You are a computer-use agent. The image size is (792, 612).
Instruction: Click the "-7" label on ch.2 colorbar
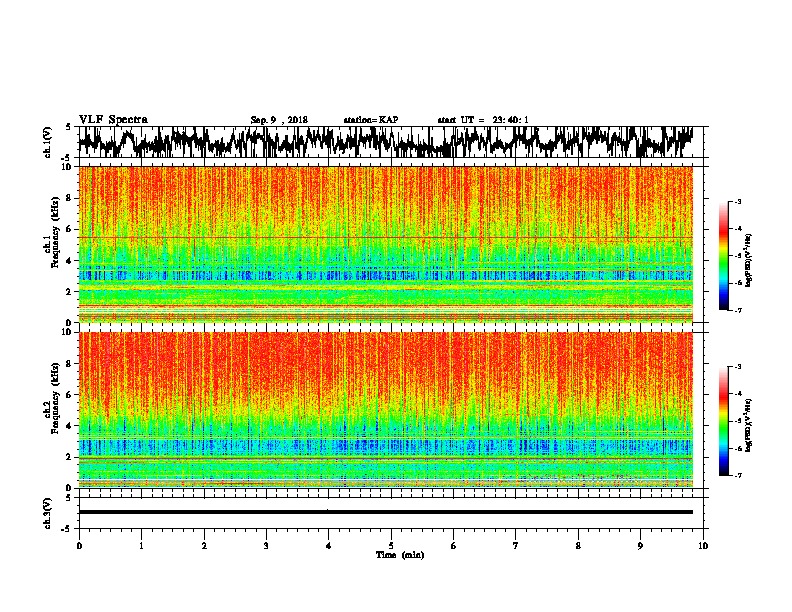tap(737, 475)
